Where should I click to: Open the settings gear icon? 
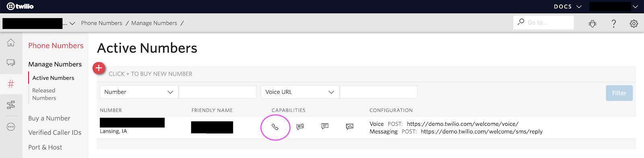(x=634, y=24)
